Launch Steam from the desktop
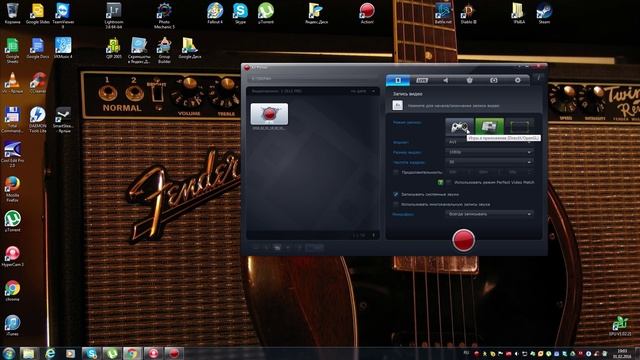This screenshot has height=360, width=640. 544,13
